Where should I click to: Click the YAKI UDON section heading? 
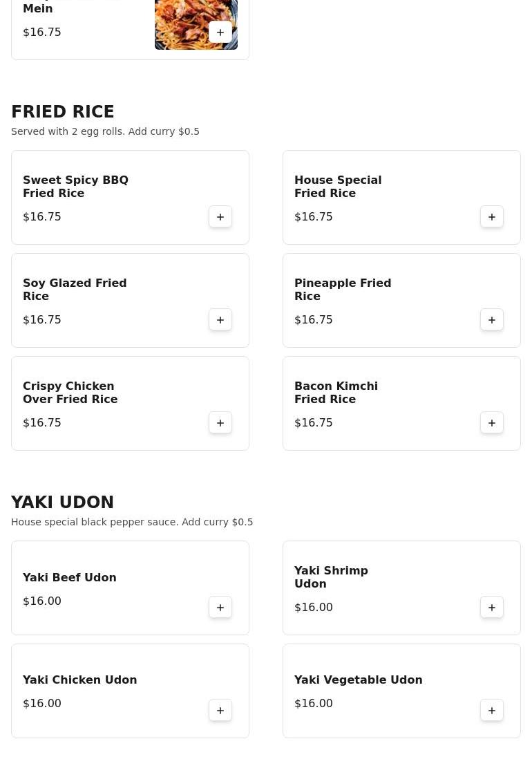click(x=63, y=503)
